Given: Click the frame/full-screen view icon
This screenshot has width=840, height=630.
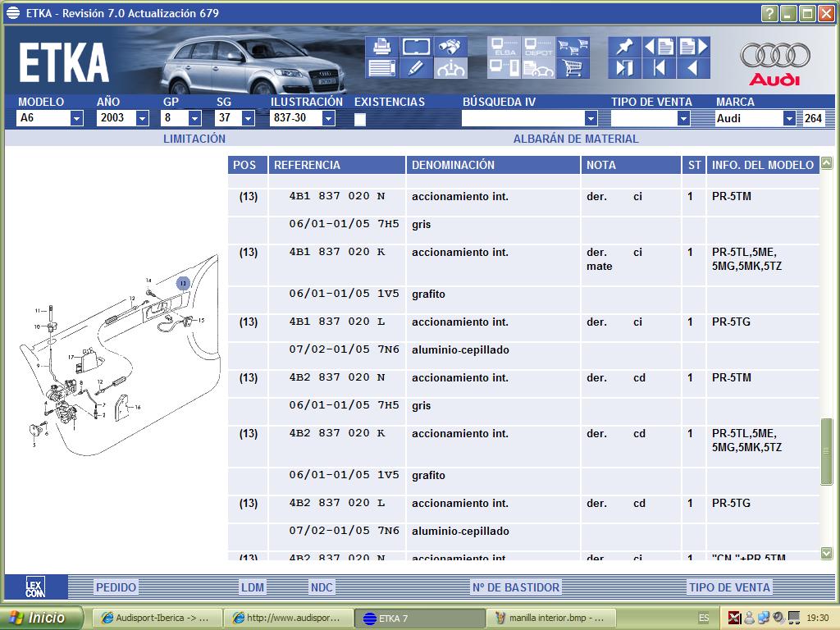Looking at the screenshot, I should [416, 47].
